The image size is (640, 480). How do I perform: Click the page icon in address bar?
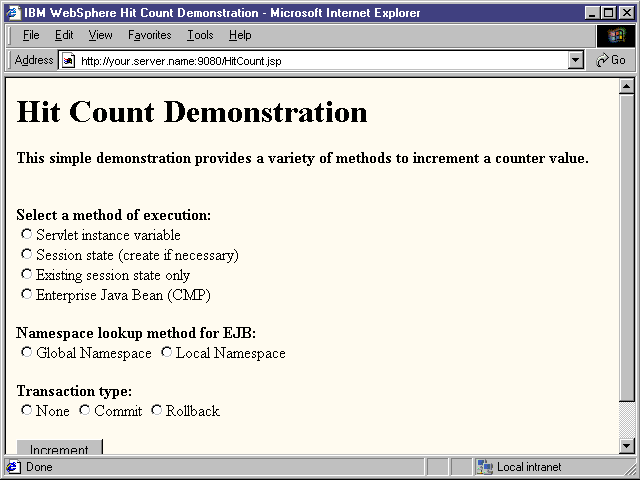coord(68,61)
